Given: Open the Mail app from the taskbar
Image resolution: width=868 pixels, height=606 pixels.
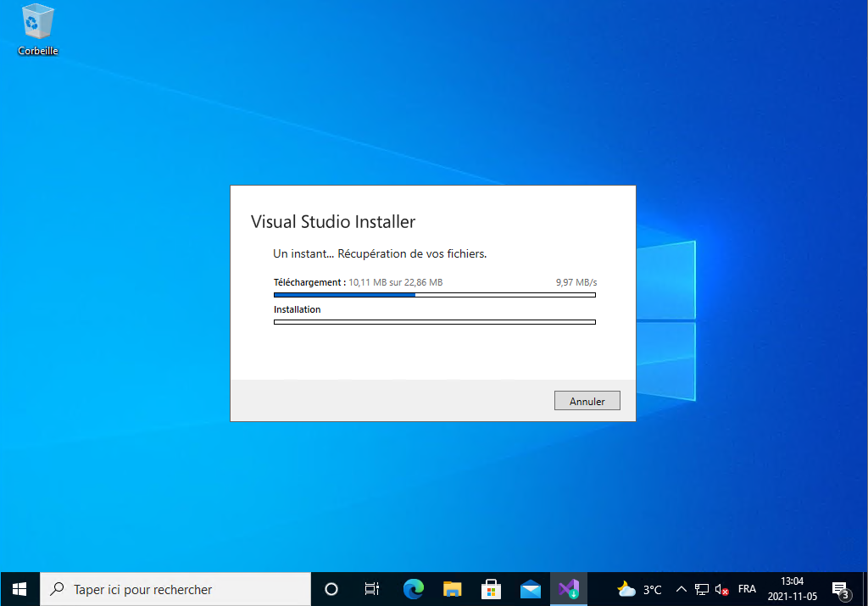Looking at the screenshot, I should tap(531, 589).
